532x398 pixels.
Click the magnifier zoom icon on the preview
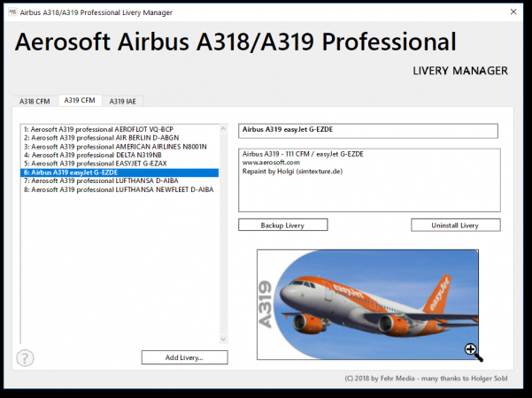[474, 352]
